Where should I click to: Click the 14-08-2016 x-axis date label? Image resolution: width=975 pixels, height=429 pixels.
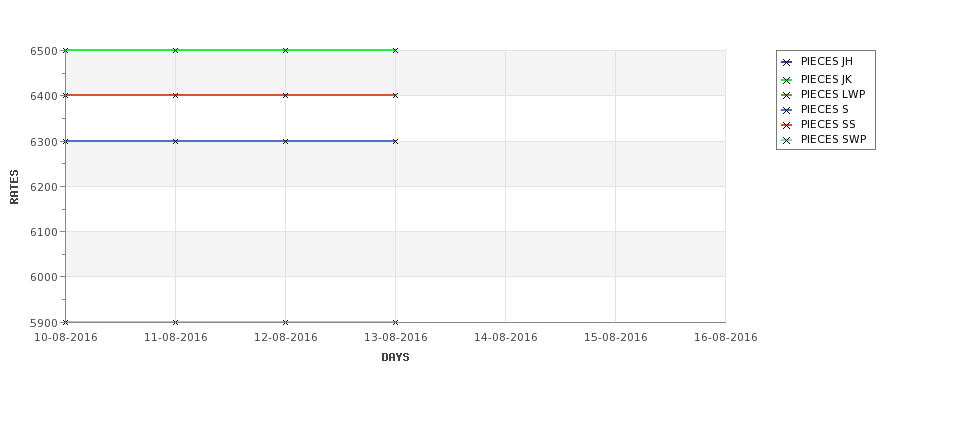(506, 338)
